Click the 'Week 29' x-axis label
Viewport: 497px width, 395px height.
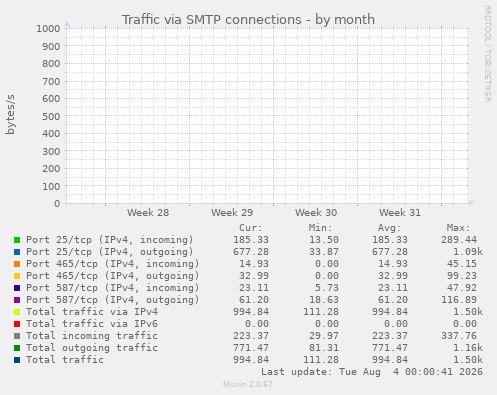[x=232, y=212]
